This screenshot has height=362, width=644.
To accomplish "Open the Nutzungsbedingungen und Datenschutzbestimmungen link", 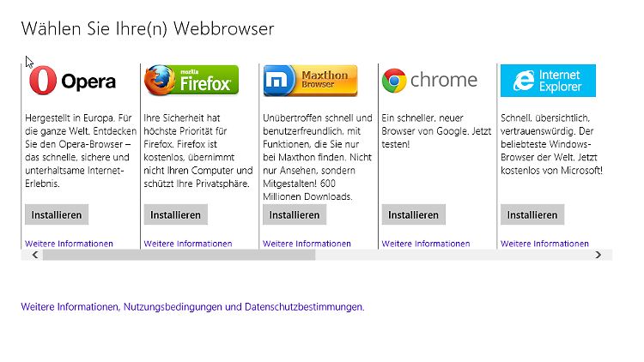I will tap(192, 306).
